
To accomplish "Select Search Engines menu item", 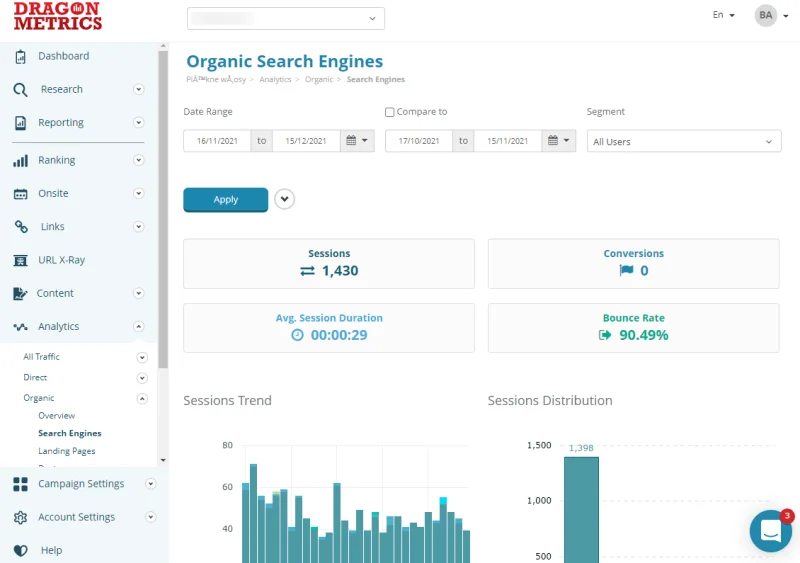I will (70, 433).
